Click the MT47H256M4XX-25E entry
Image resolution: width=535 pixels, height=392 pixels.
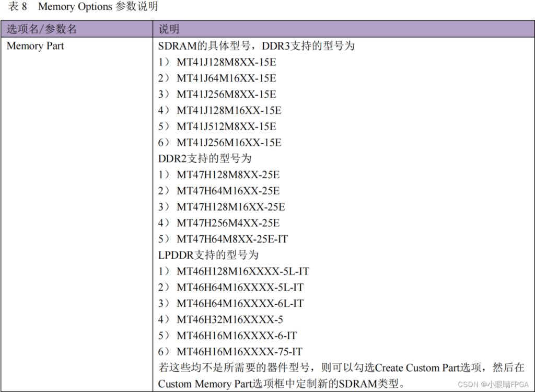coord(228,223)
